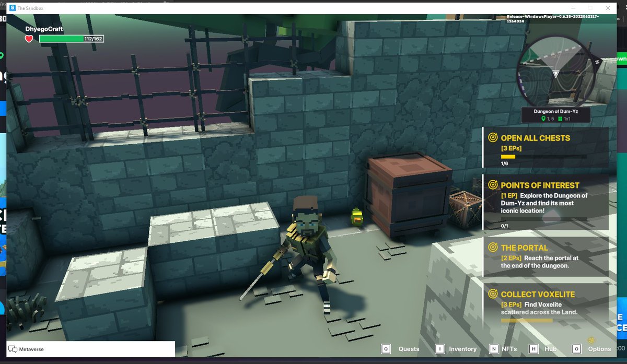The image size is (627, 364).
Task: Click the Release-WindowsPlayer build version text
Action: [x=553, y=19]
